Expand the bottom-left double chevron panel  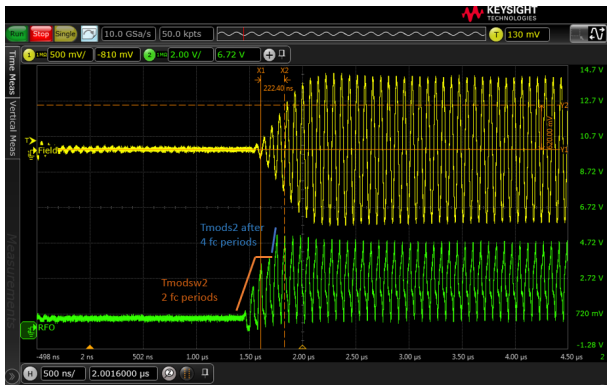pos(12,377)
